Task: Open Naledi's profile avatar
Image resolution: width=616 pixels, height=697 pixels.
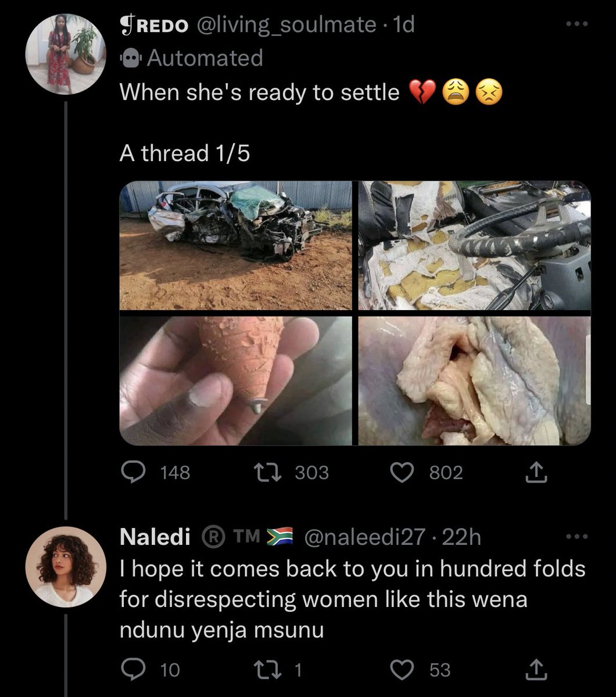Action: (66, 567)
